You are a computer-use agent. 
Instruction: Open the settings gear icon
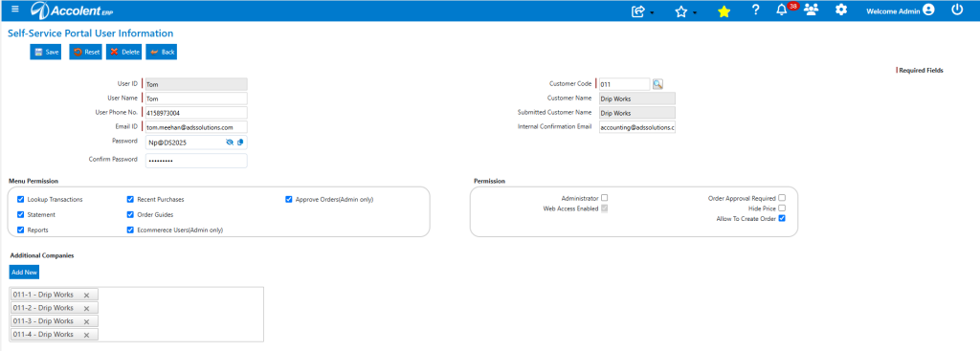click(841, 10)
